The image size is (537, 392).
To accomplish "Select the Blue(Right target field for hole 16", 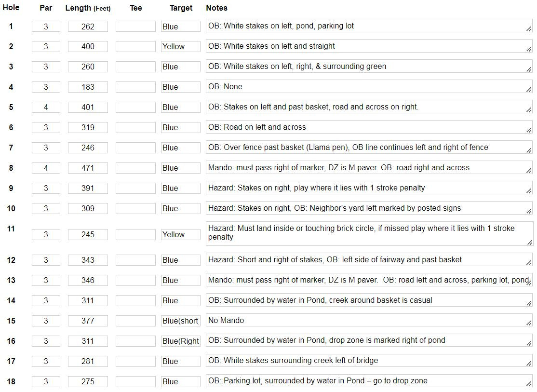I will pyautogui.click(x=180, y=341).
